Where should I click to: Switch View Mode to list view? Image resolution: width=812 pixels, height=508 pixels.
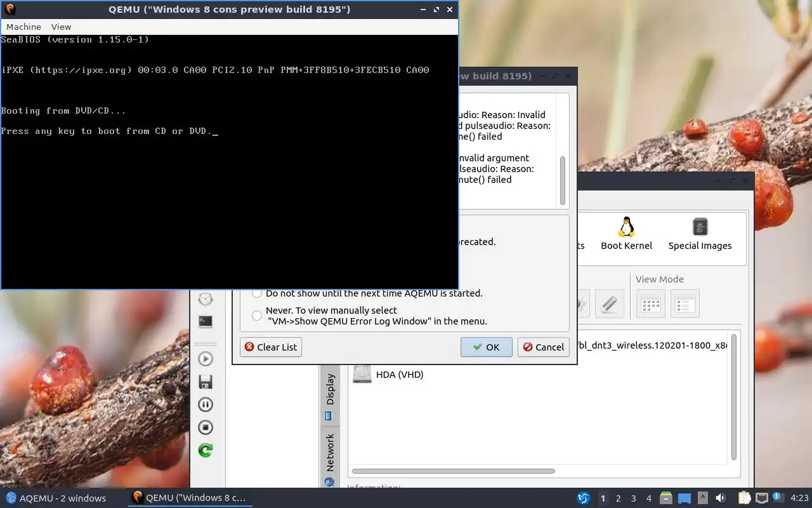685,304
